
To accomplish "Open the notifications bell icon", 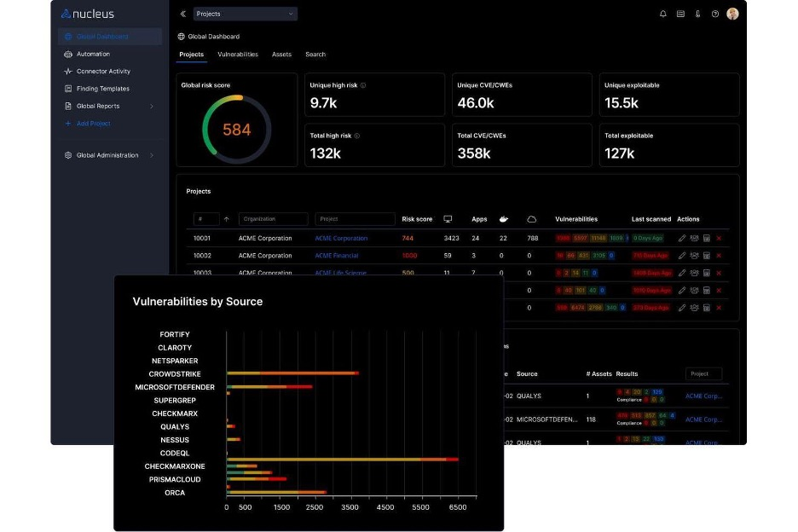I will tap(663, 14).
